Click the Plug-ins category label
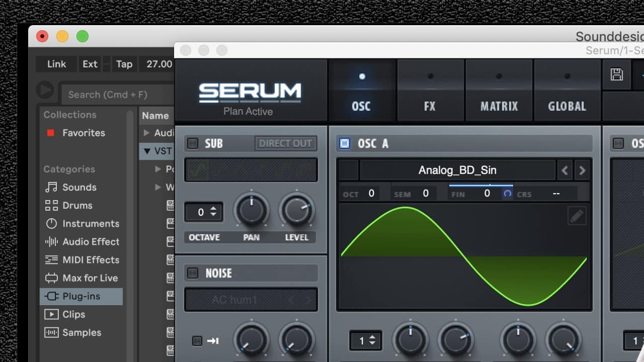The height and width of the screenshot is (362, 644). (x=81, y=296)
